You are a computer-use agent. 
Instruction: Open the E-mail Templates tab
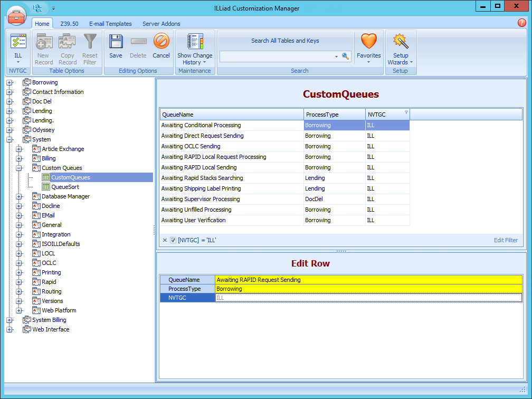click(x=110, y=24)
